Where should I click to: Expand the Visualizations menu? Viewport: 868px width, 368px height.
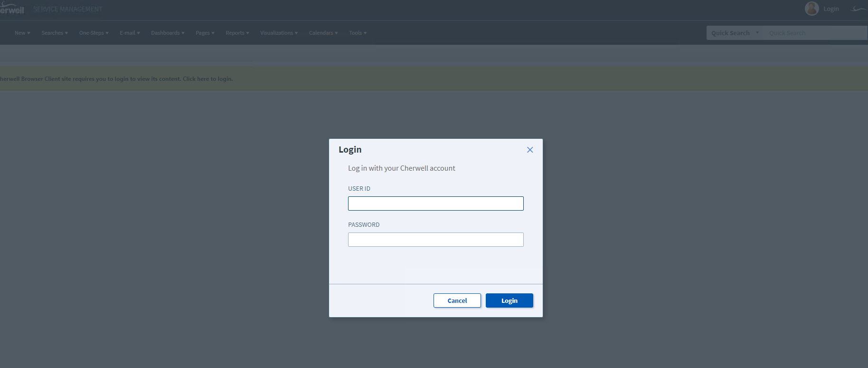pos(279,33)
